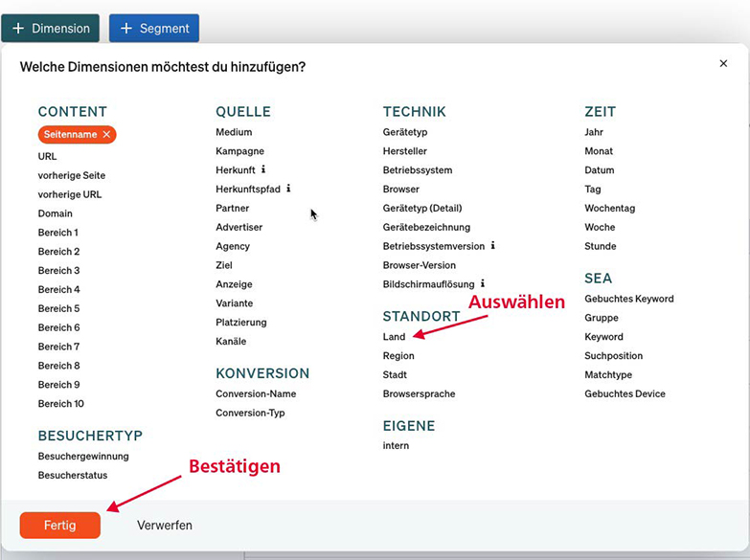This screenshot has height=560, width=750.
Task: Select the intern custom dimension
Action: (x=396, y=446)
